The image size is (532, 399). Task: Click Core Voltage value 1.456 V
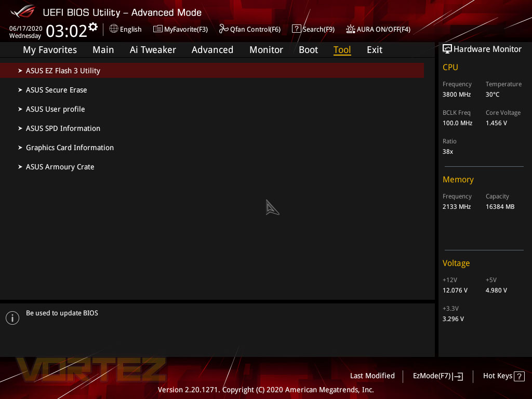496,123
